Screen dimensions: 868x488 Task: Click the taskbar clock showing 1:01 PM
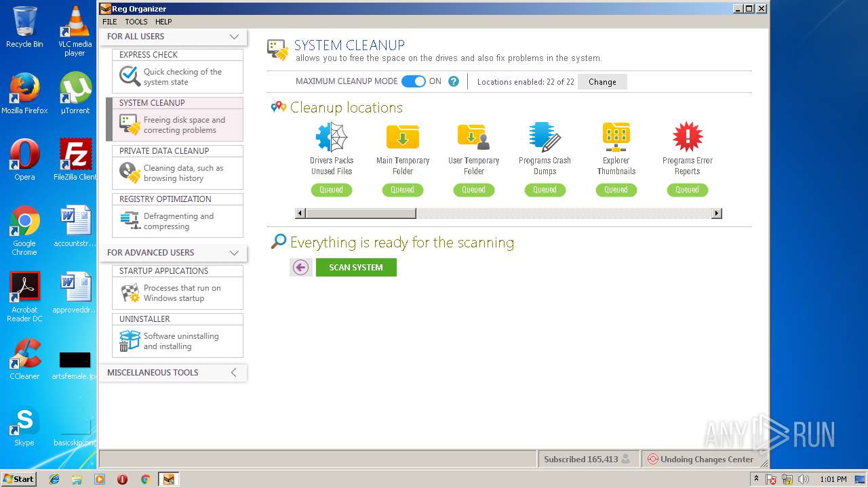pos(833,479)
